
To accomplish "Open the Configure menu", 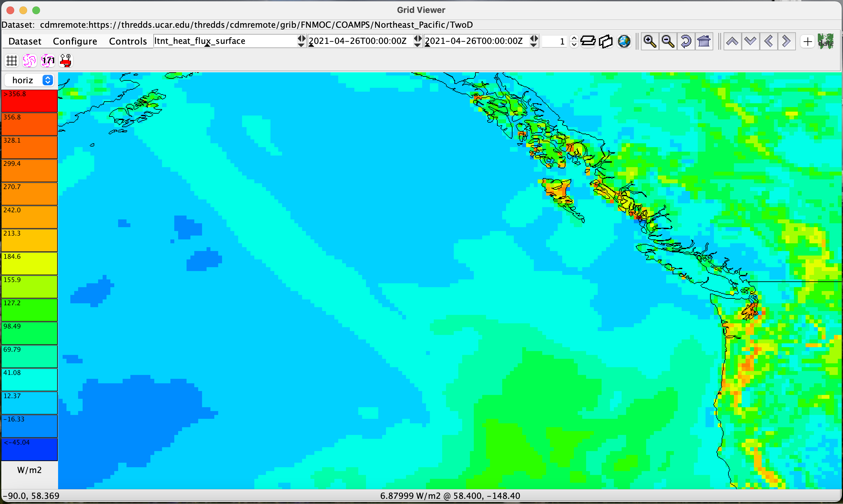I will point(75,41).
